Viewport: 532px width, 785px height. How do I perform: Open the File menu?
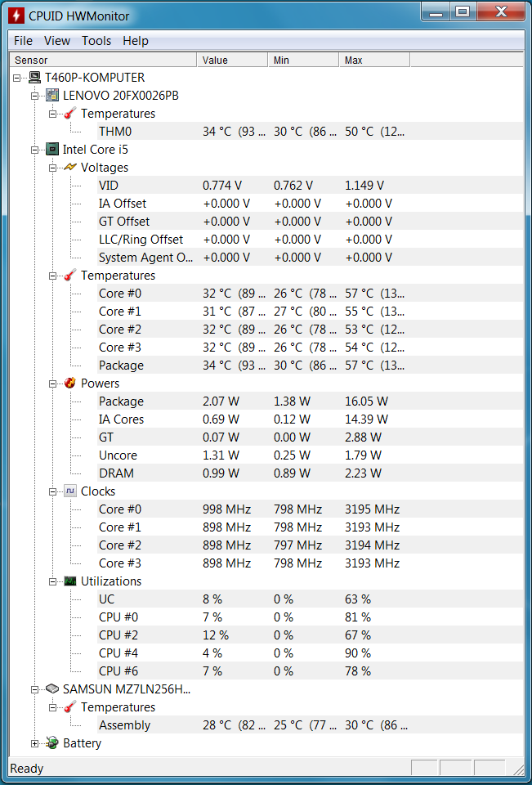click(x=23, y=41)
